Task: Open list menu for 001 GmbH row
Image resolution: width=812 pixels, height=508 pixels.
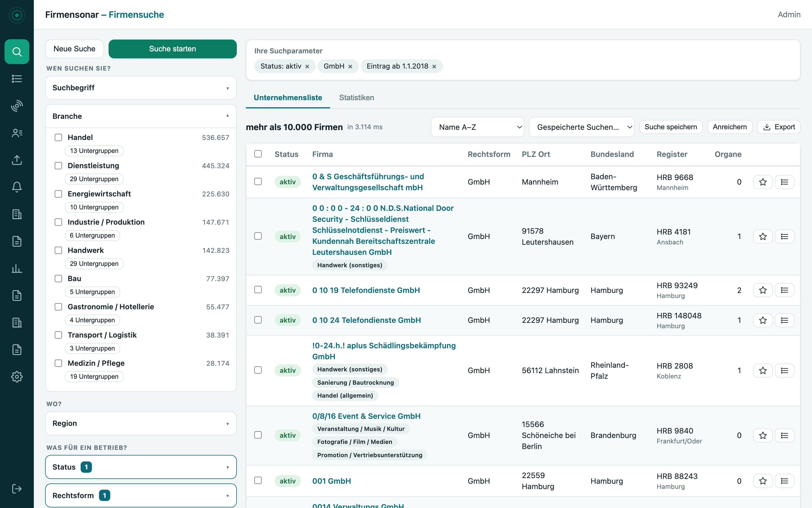Action: [x=784, y=481]
